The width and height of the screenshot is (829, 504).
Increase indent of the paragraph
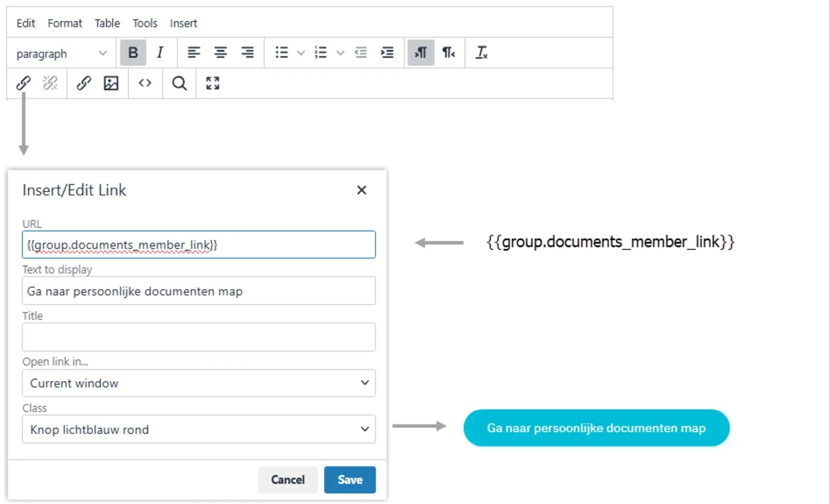(387, 53)
